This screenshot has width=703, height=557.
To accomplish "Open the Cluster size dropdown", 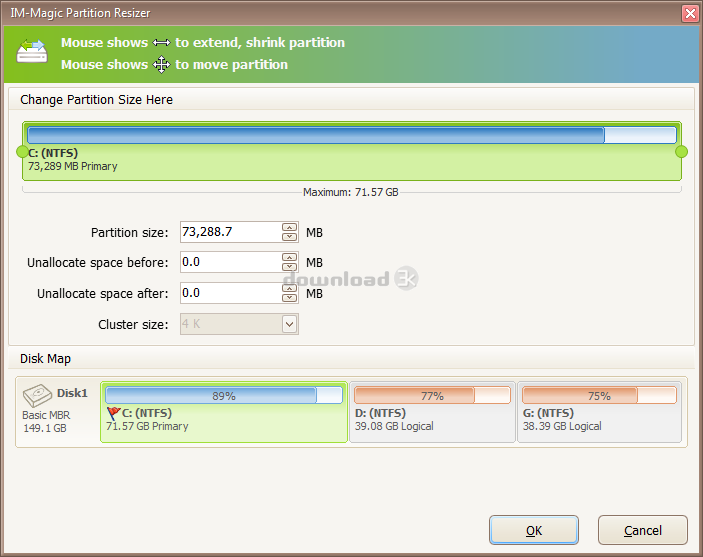I will pos(290,324).
